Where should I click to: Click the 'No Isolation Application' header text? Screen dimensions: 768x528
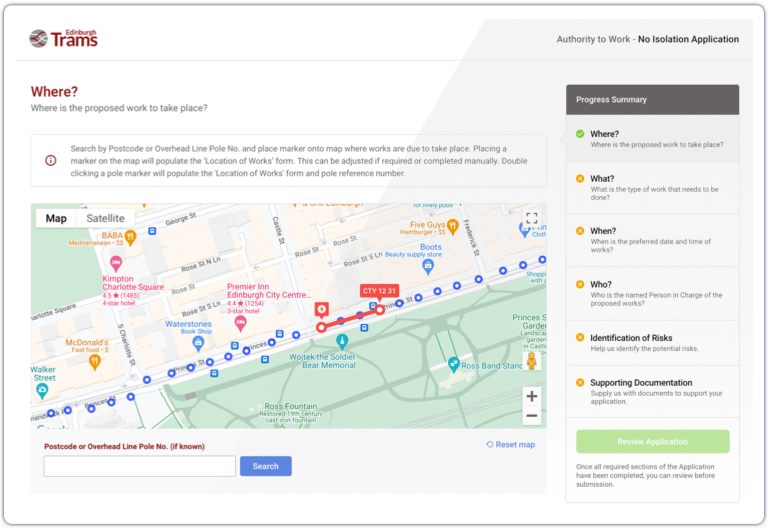pyautogui.click(x=688, y=39)
